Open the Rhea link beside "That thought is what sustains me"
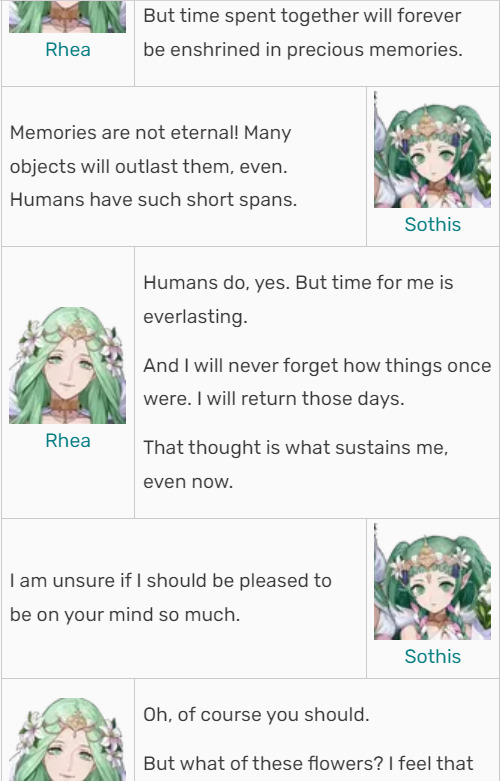Image resolution: width=500 pixels, height=781 pixels. coord(68,441)
